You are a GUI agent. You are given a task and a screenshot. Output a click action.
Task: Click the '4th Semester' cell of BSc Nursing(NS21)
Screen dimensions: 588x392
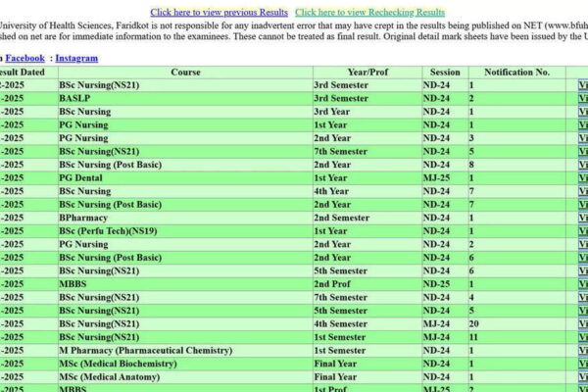pos(367,323)
